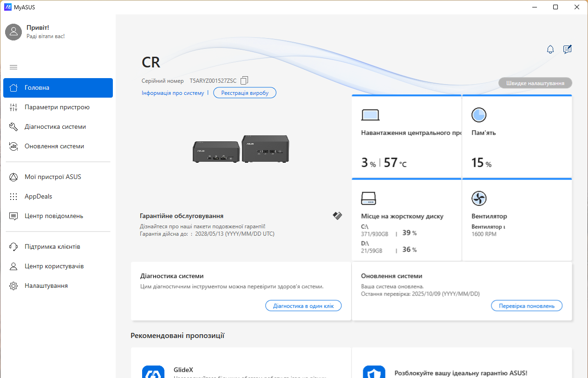The width and height of the screenshot is (588, 378).
Task: Open Параметри пристрою section
Action: pyautogui.click(x=58, y=107)
